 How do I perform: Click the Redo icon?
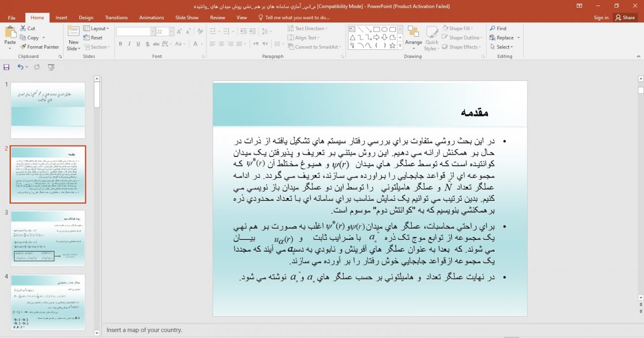point(36,67)
